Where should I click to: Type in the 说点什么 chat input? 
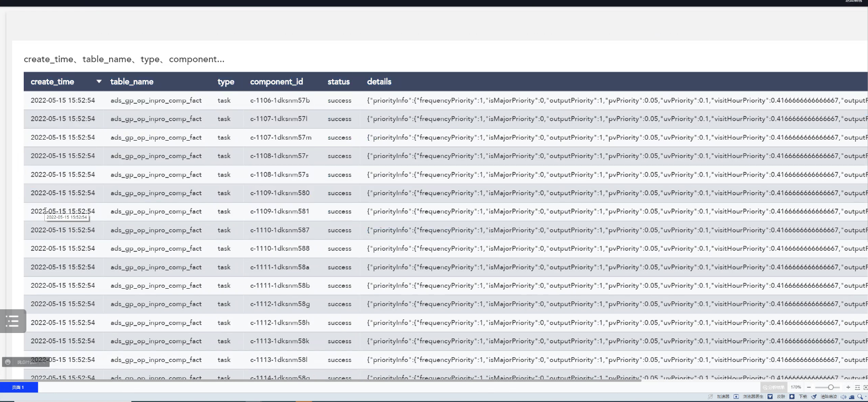tap(26, 362)
